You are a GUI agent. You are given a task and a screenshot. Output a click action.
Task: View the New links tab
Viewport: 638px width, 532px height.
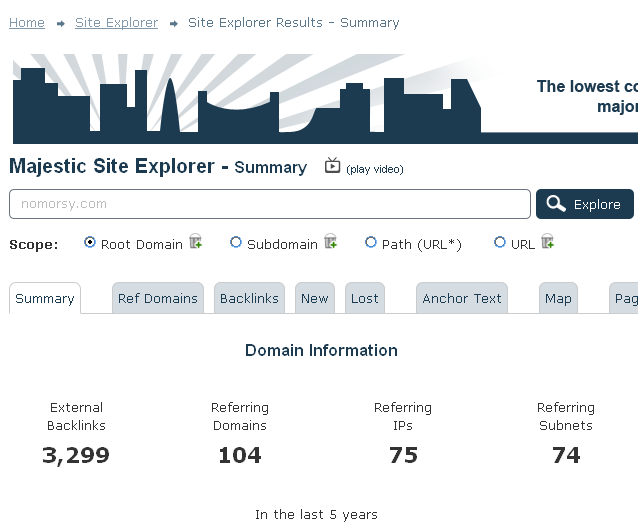(315, 298)
